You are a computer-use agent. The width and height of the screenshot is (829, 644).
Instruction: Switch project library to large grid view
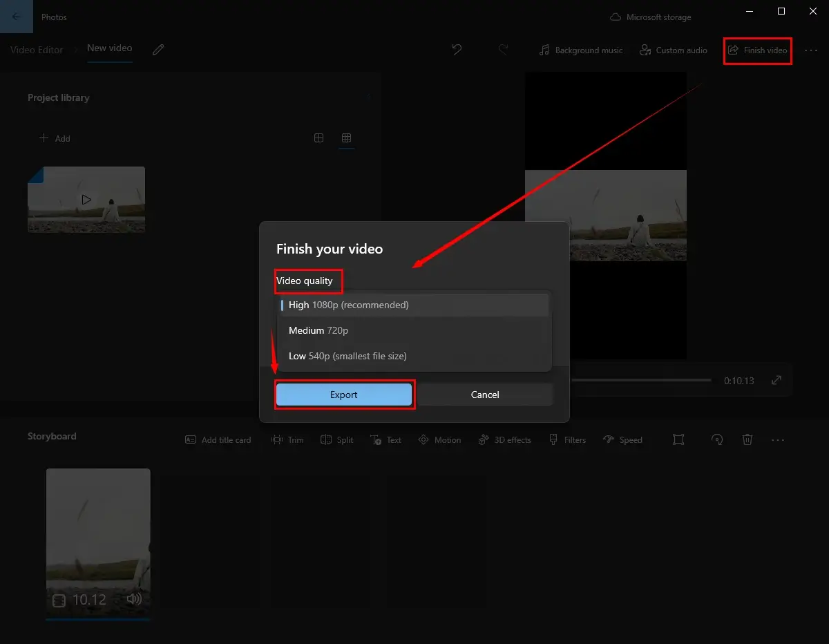[318, 138]
